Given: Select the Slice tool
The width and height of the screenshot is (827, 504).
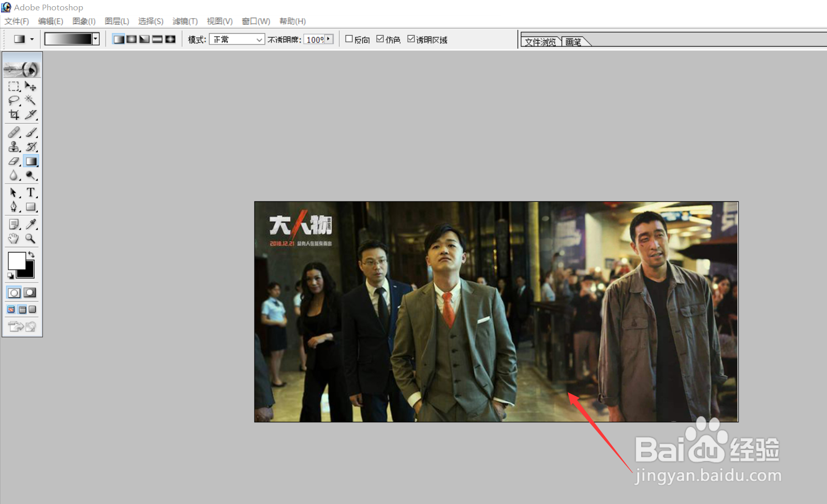Looking at the screenshot, I should (x=31, y=114).
